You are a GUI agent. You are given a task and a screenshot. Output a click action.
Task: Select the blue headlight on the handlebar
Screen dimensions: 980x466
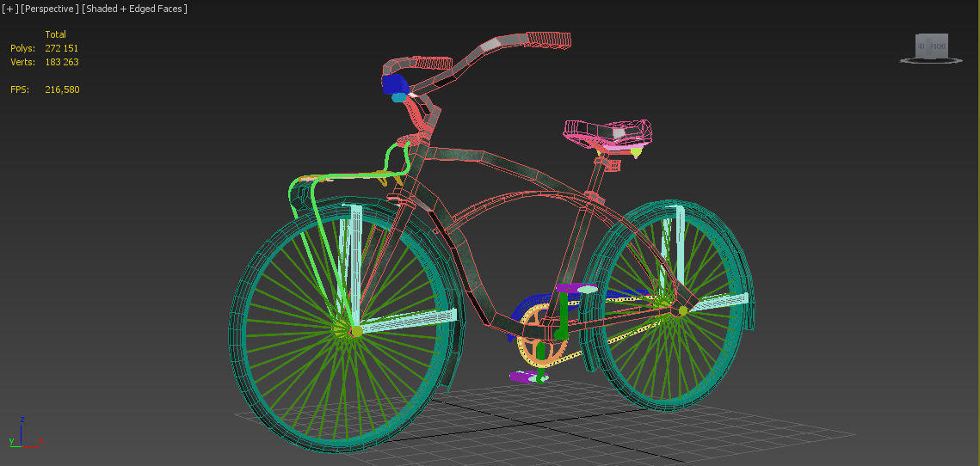[x=394, y=84]
